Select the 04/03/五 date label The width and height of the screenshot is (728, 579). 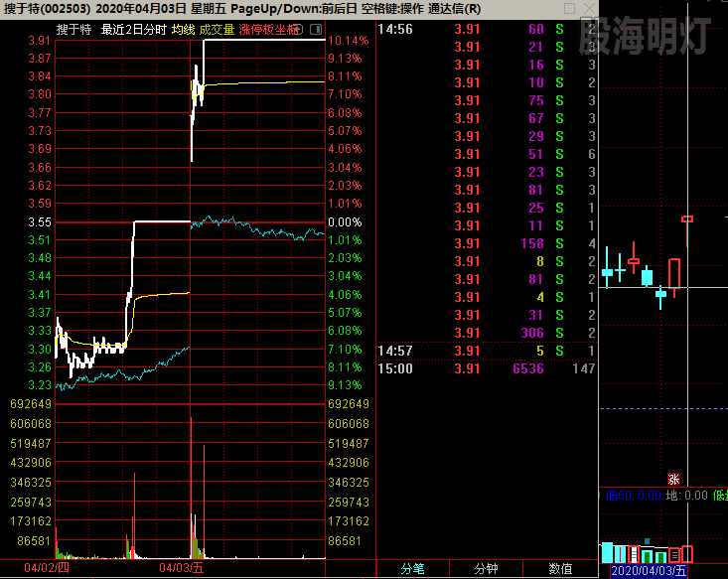click(182, 568)
